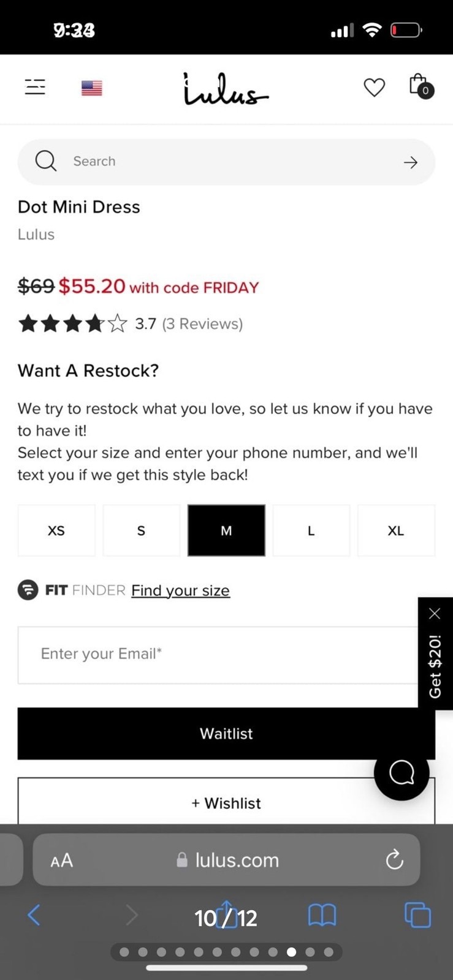Close the Get $20 side banner
This screenshot has height=980, width=453.
point(435,614)
